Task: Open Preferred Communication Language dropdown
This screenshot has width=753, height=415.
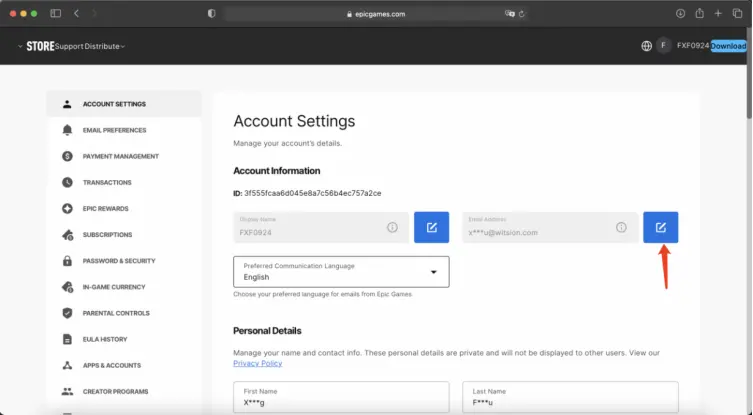Action: click(x=341, y=272)
